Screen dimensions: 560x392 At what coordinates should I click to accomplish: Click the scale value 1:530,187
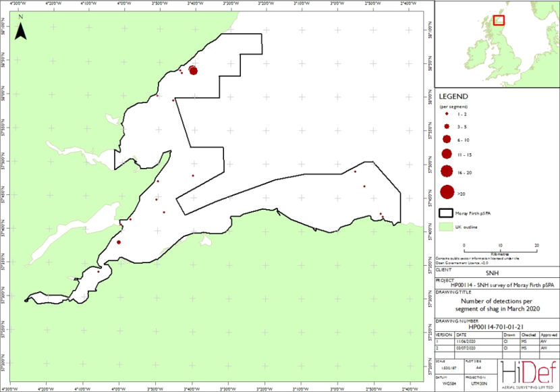[x=447, y=367]
